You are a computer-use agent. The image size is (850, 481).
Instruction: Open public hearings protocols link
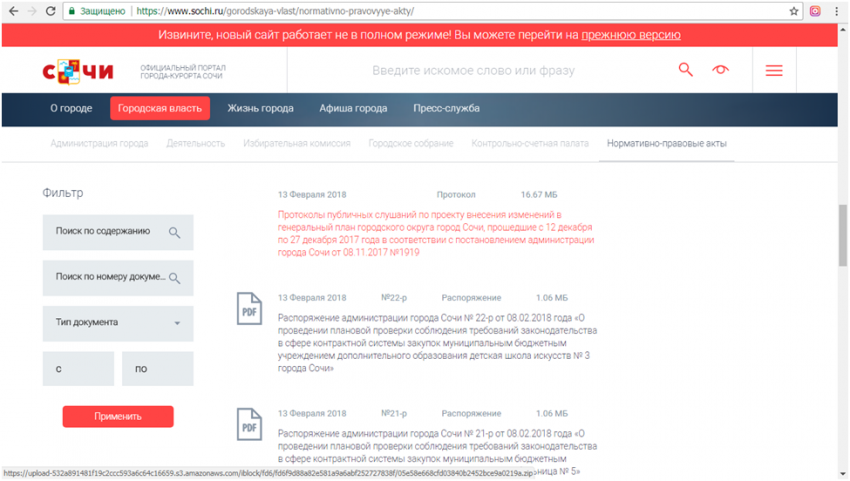pos(435,233)
